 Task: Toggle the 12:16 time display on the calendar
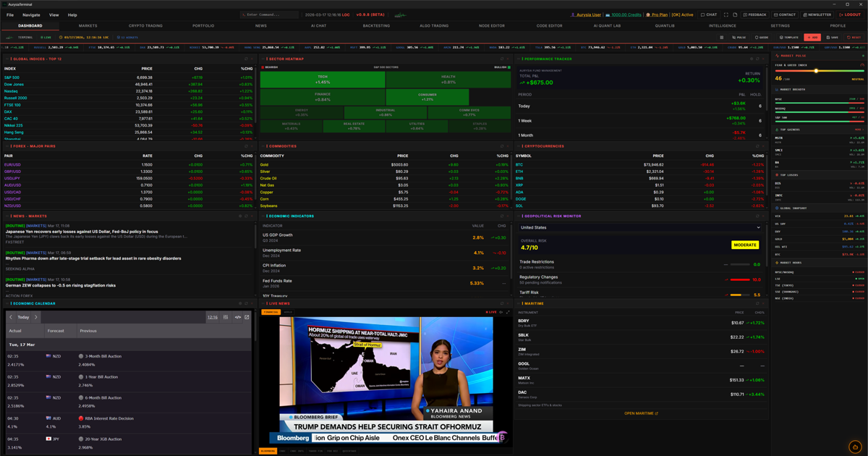pyautogui.click(x=213, y=316)
